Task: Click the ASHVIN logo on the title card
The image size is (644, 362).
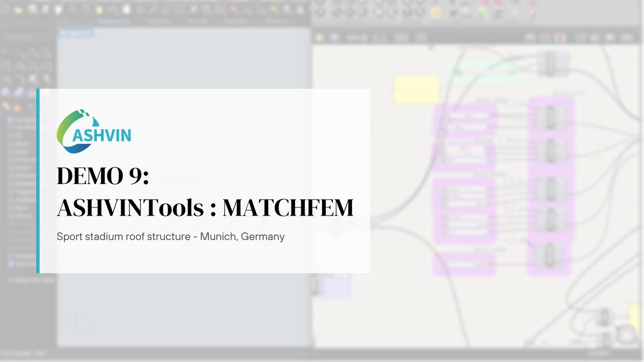Action: [94, 130]
